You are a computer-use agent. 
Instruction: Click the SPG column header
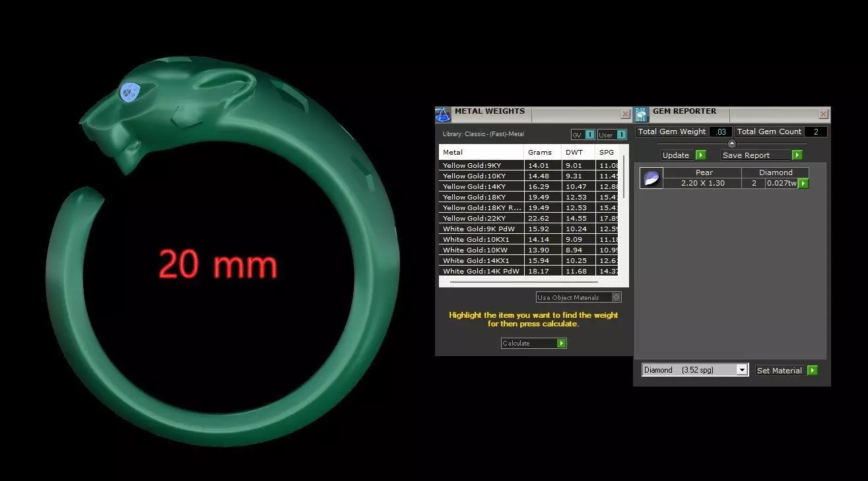607,152
